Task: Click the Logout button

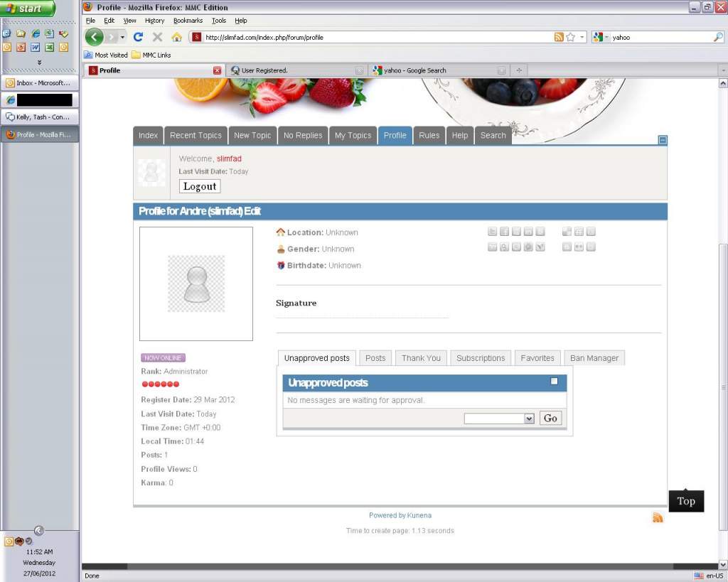Action: pyautogui.click(x=200, y=186)
